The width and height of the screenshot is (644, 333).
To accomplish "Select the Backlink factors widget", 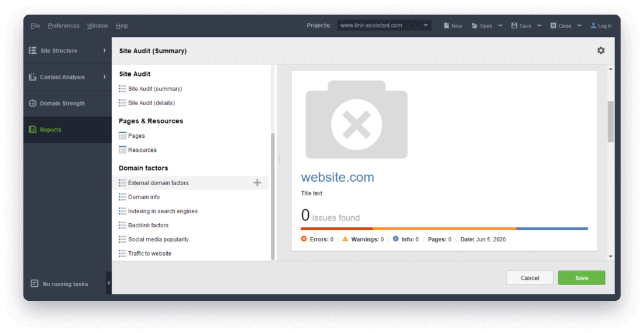I will coord(190,225).
